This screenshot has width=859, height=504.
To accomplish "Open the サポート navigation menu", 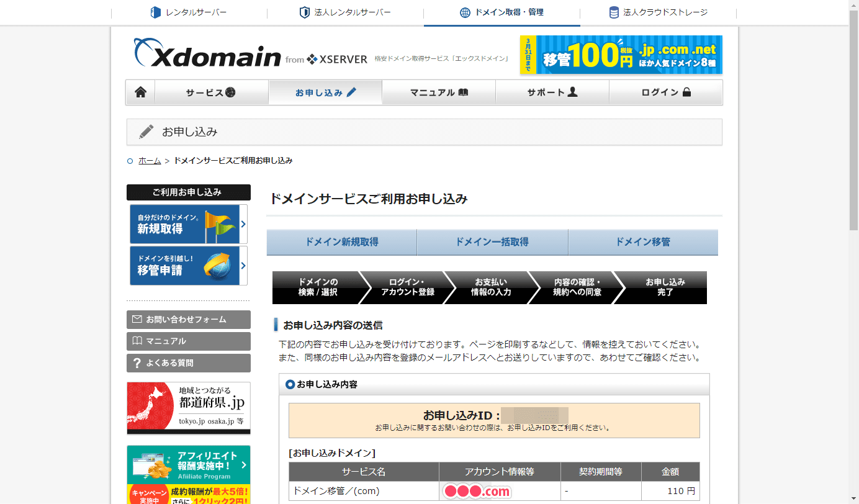I will 552,92.
